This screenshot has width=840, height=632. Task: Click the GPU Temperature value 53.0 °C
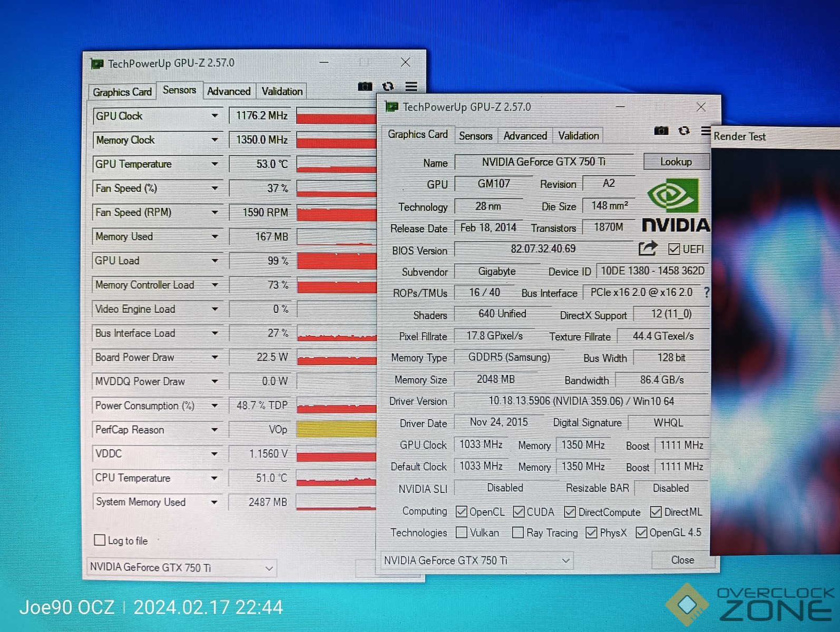259,164
